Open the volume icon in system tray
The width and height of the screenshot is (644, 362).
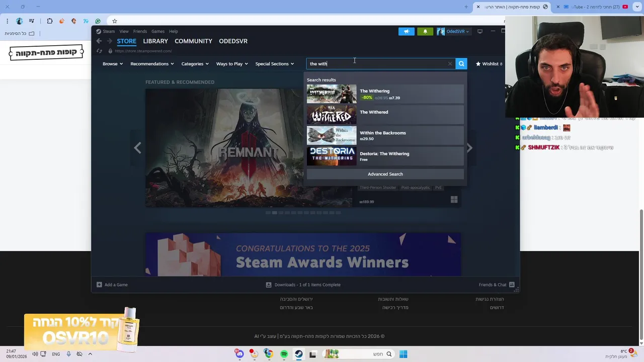pos(35,354)
